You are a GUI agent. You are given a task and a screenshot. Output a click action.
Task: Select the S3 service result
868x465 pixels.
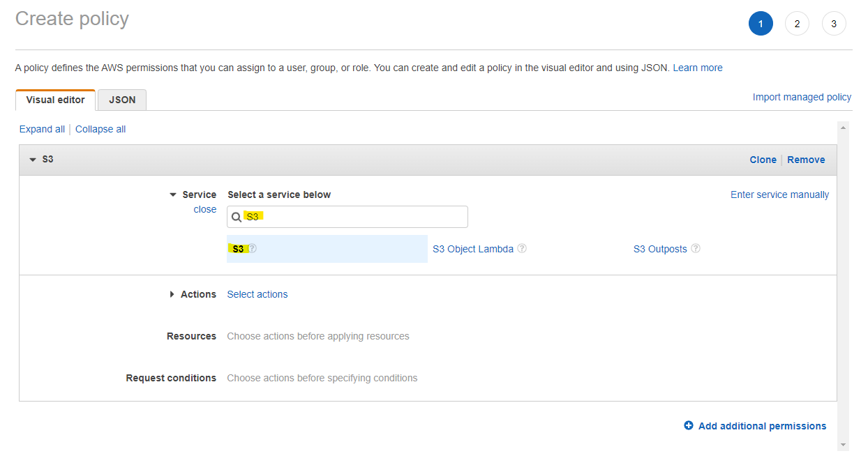point(239,248)
